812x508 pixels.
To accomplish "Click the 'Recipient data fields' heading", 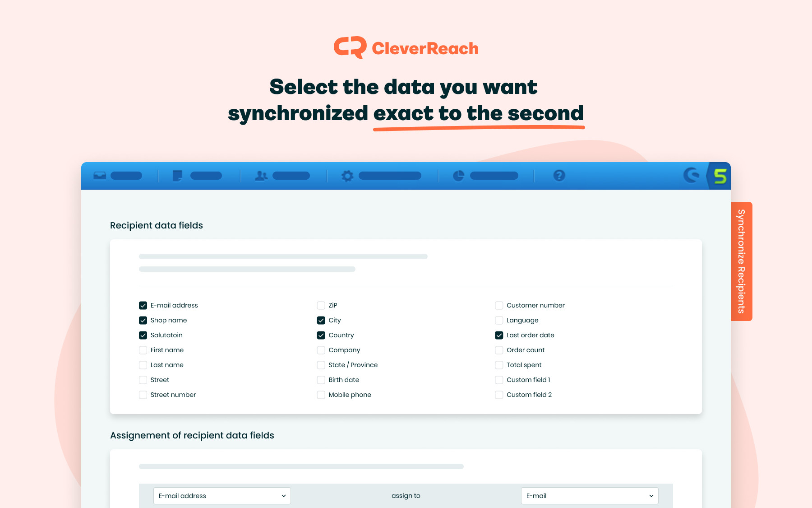I will click(x=157, y=225).
